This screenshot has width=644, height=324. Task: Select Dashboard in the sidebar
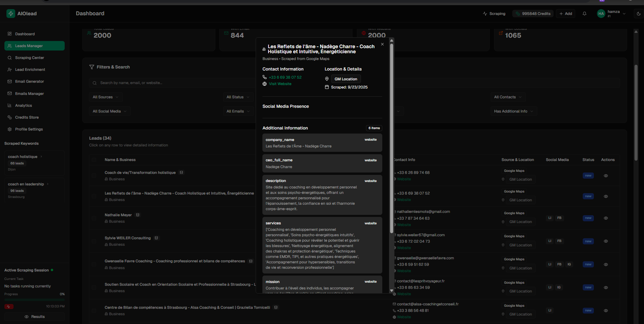[x=25, y=34]
